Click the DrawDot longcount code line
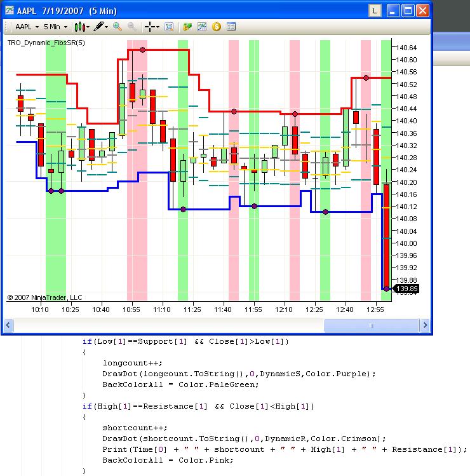Screen dimensions: 470x476 point(239,374)
